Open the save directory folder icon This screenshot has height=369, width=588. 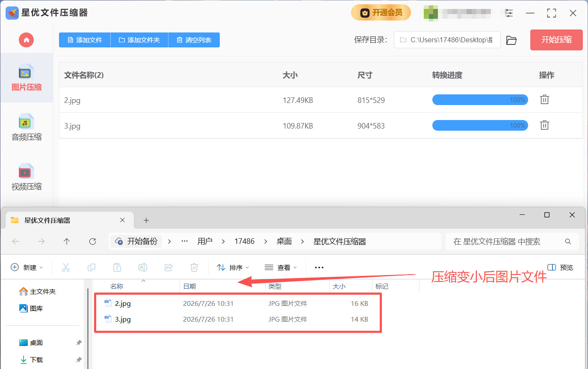pos(511,40)
